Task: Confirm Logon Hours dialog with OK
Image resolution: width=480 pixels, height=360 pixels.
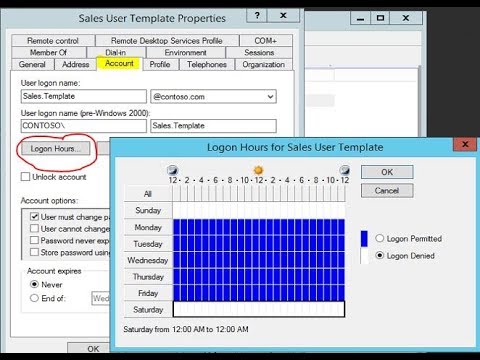Action: click(387, 172)
